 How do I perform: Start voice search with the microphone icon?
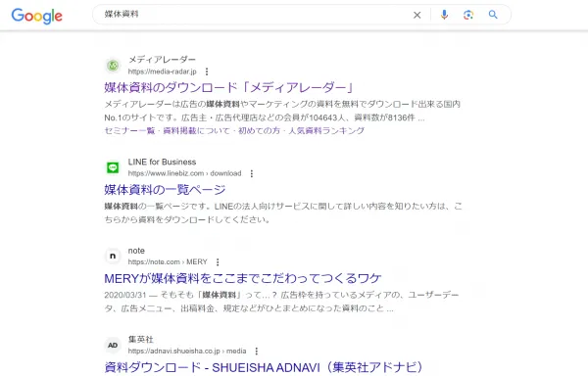tap(444, 15)
